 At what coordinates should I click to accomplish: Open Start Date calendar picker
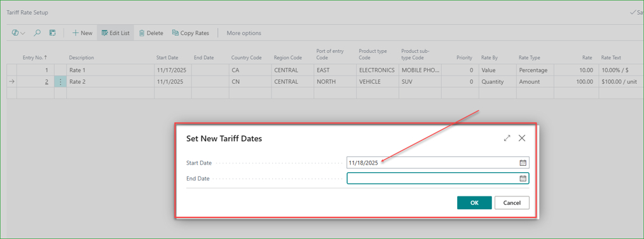pyautogui.click(x=523, y=163)
